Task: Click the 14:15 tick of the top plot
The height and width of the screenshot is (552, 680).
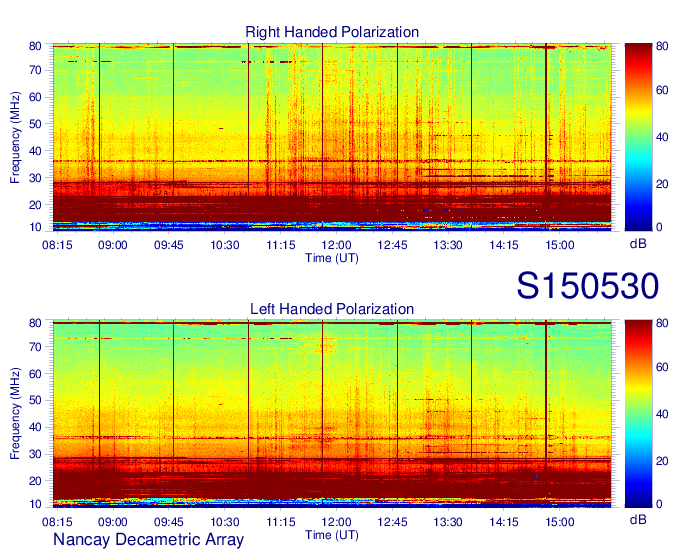Action: click(504, 245)
